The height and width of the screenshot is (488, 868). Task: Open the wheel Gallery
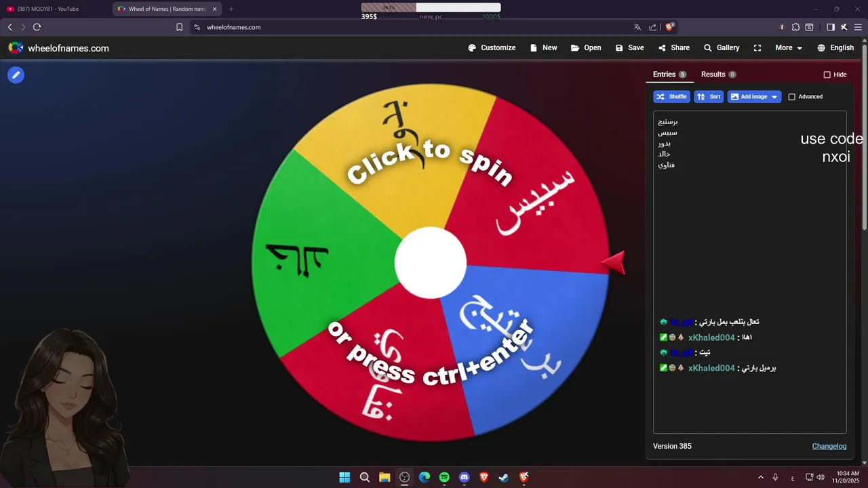(x=722, y=48)
